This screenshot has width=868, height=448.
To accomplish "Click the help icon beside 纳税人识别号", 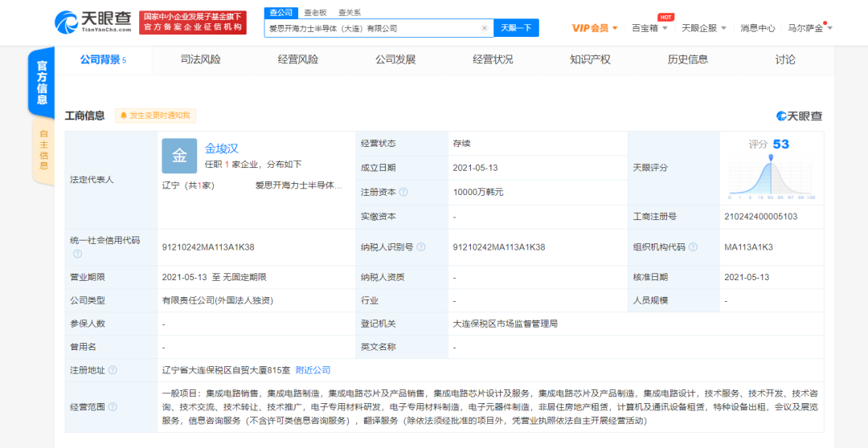I will point(421,247).
